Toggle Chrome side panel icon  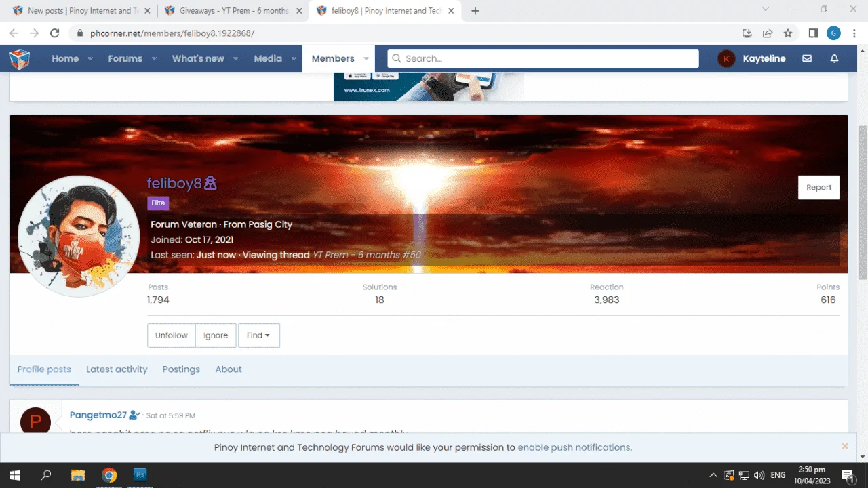point(813,33)
